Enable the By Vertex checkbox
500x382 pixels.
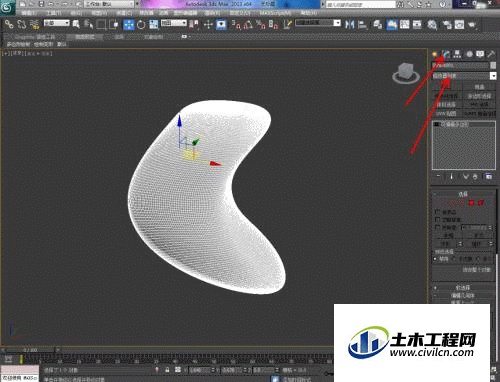click(x=438, y=212)
